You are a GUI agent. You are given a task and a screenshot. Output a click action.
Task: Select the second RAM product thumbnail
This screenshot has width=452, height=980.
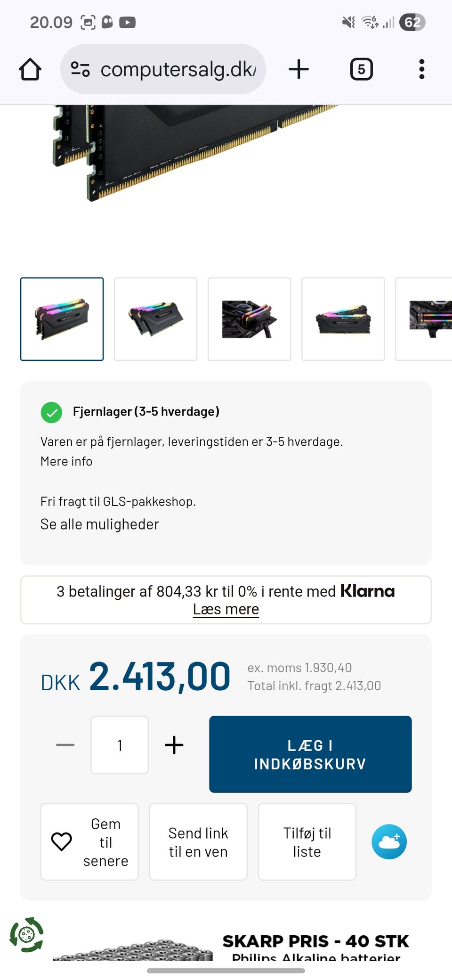point(155,319)
